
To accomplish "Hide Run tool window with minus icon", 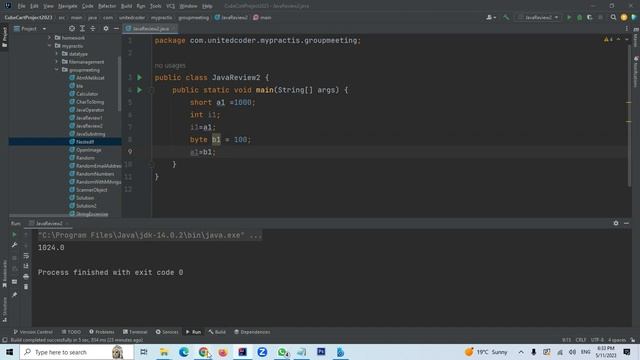I will [x=626, y=223].
